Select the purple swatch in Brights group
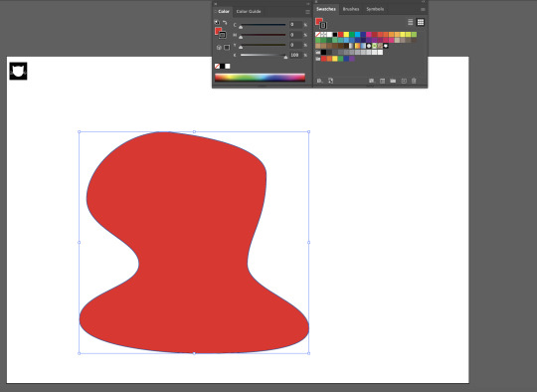 click(x=352, y=59)
